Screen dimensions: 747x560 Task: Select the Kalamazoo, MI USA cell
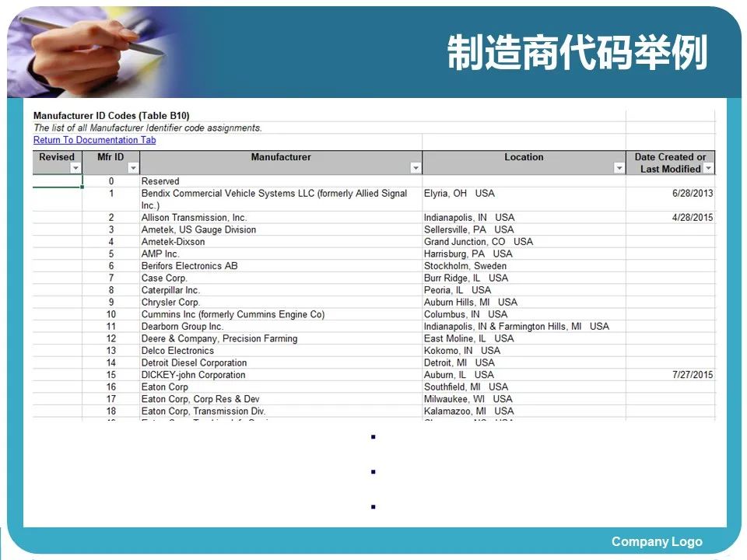click(524, 411)
